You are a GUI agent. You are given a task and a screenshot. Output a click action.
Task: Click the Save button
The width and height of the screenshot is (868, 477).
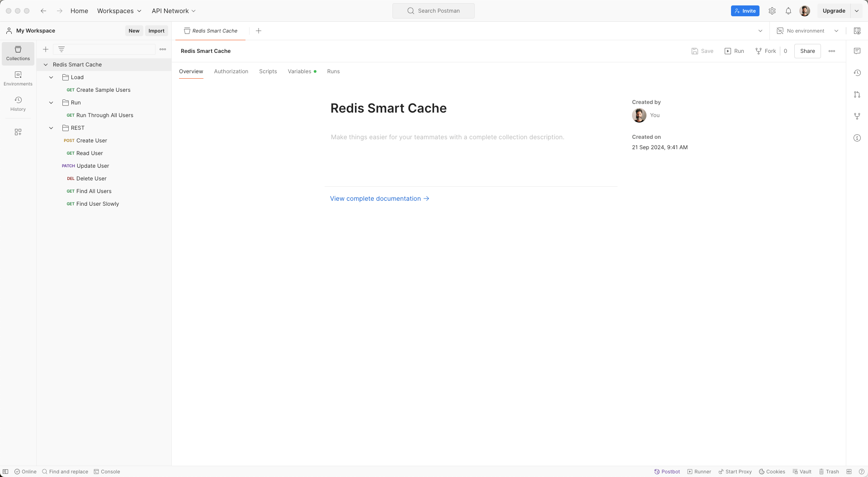(x=702, y=51)
